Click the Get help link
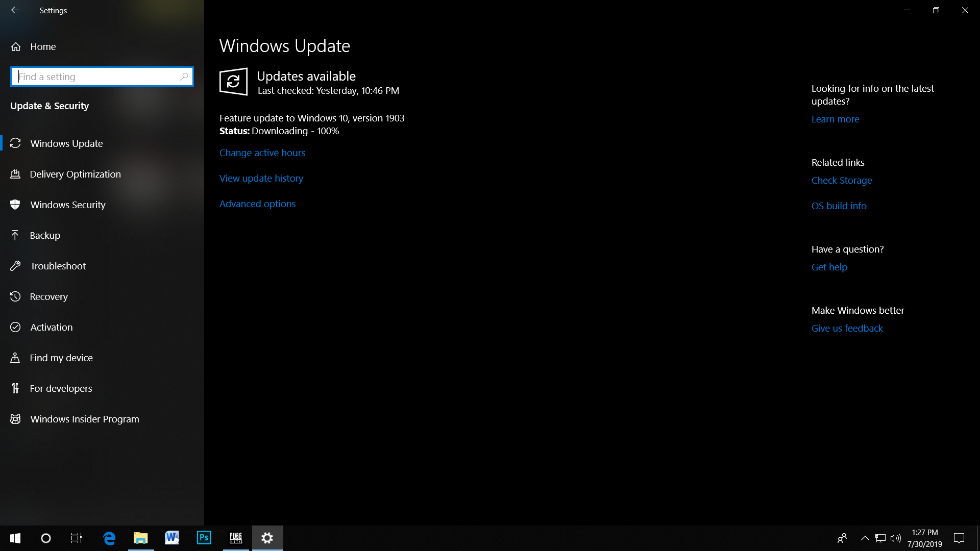Image resolution: width=980 pixels, height=551 pixels. 829,267
